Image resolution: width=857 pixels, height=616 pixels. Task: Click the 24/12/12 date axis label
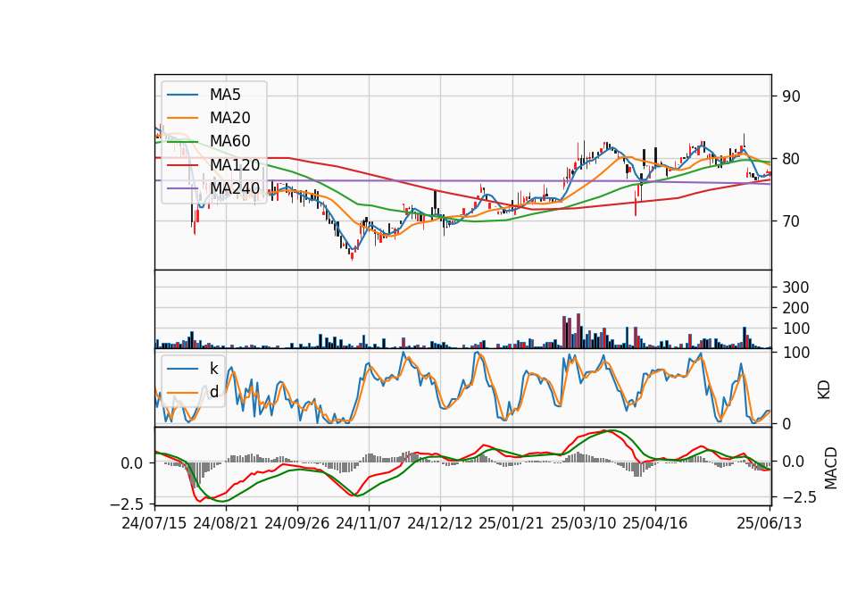[x=440, y=523]
